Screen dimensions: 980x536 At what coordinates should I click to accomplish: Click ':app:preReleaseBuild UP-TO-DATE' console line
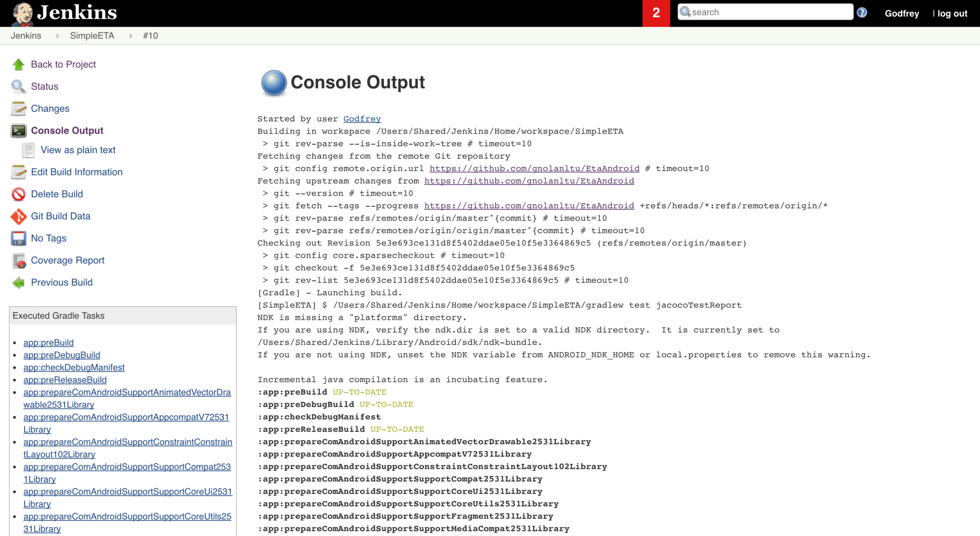340,429
